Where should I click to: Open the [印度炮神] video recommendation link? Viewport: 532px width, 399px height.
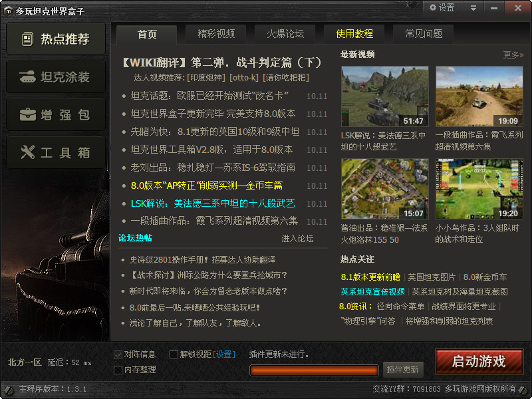206,78
